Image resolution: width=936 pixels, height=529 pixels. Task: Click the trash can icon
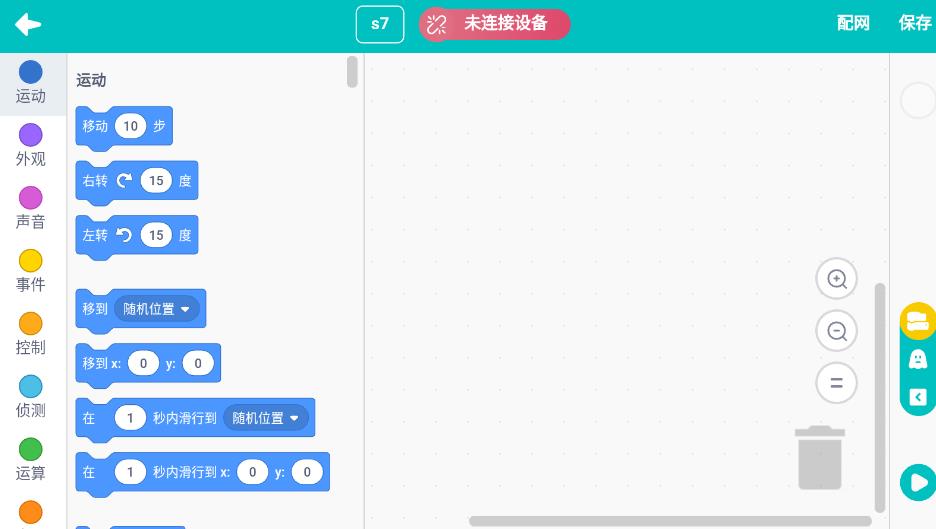pyautogui.click(x=819, y=458)
